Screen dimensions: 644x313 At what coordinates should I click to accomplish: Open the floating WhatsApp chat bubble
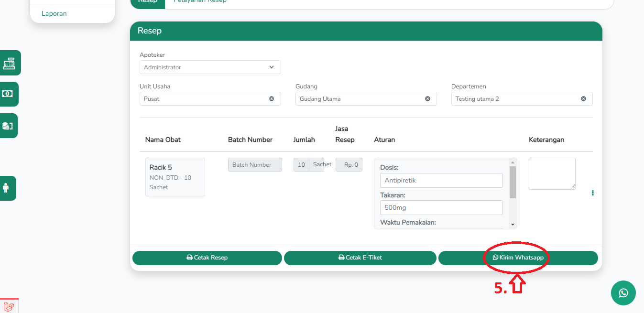623,293
